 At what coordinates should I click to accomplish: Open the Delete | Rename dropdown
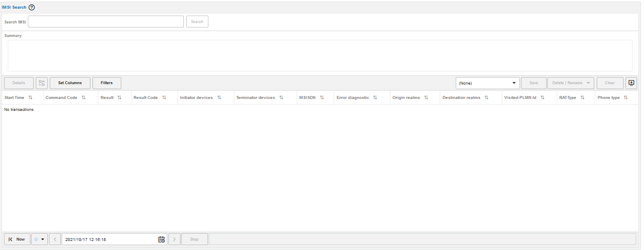pyautogui.click(x=571, y=83)
